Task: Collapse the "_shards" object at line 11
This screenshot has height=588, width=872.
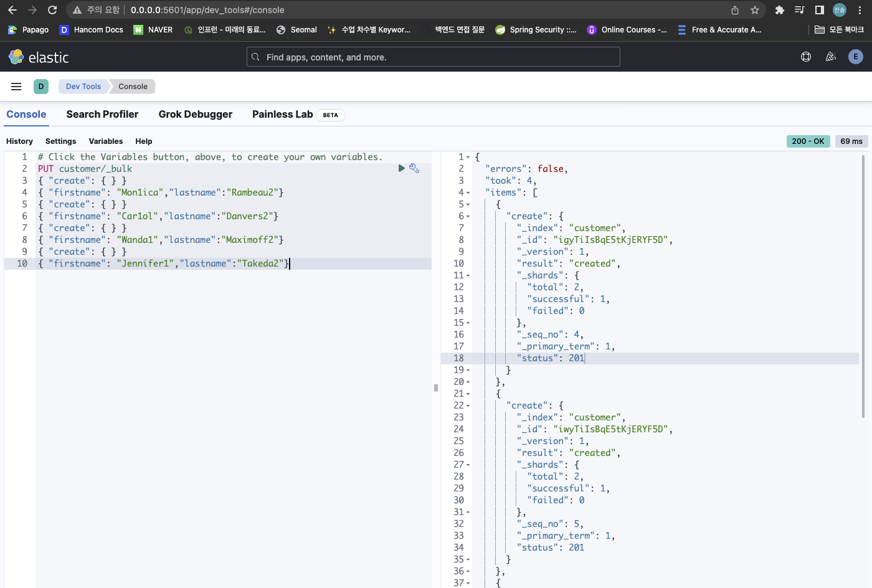Action: click(468, 276)
